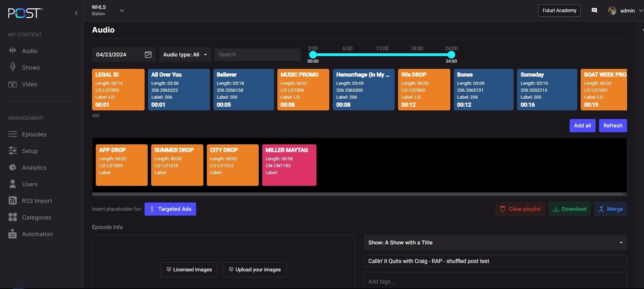The height and width of the screenshot is (289, 644).
Task: Collapse the sidebar with the left chevron
Action: (76, 13)
